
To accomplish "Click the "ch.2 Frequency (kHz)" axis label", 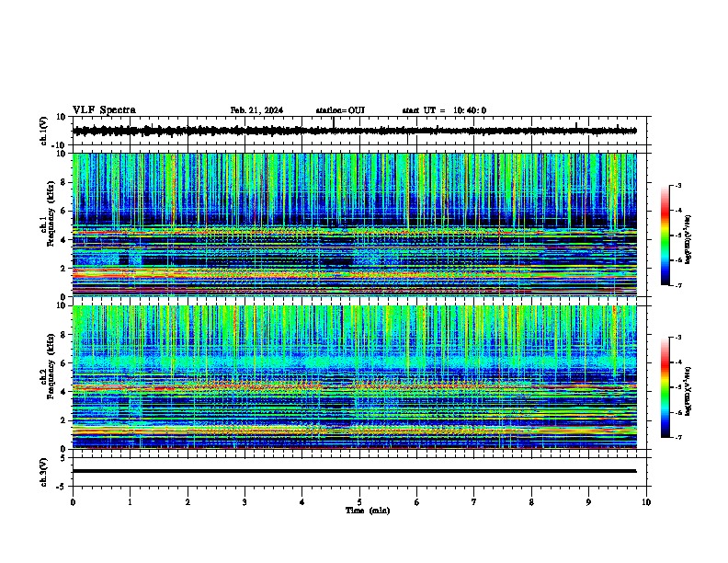I will tap(47, 365).
